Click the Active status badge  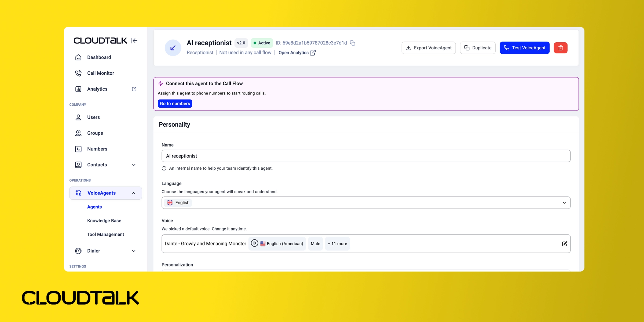[262, 43]
